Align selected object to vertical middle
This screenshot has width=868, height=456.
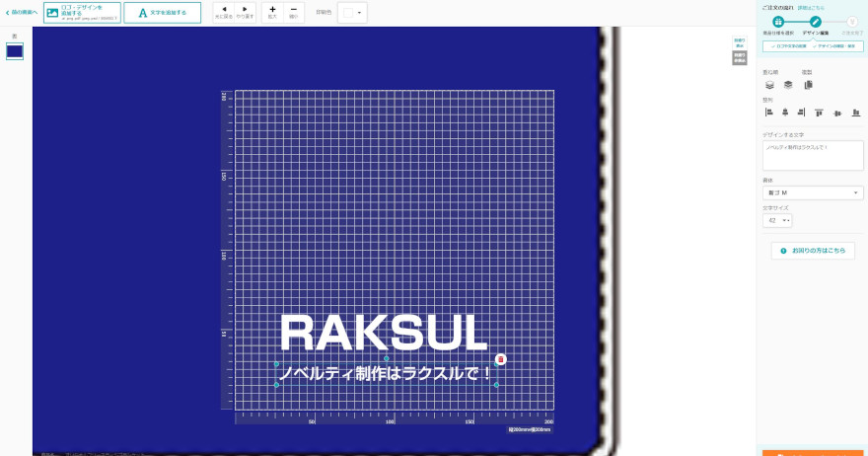[837, 113]
